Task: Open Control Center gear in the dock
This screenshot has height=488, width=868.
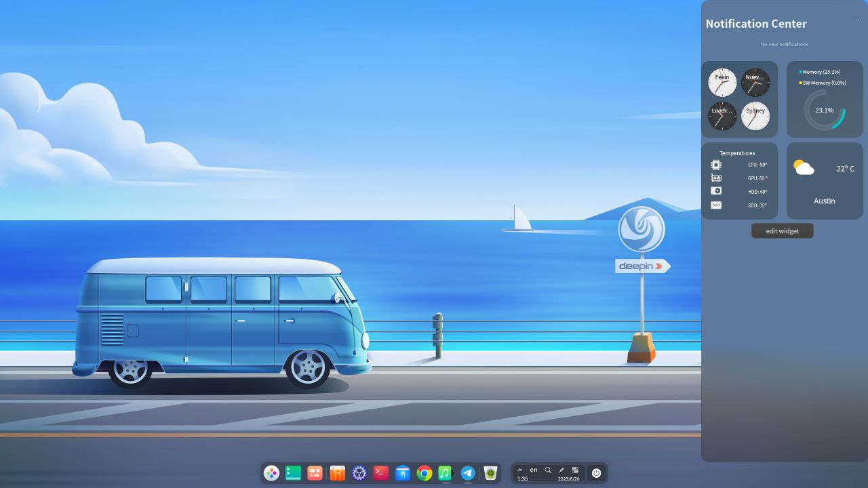Action: pos(359,473)
